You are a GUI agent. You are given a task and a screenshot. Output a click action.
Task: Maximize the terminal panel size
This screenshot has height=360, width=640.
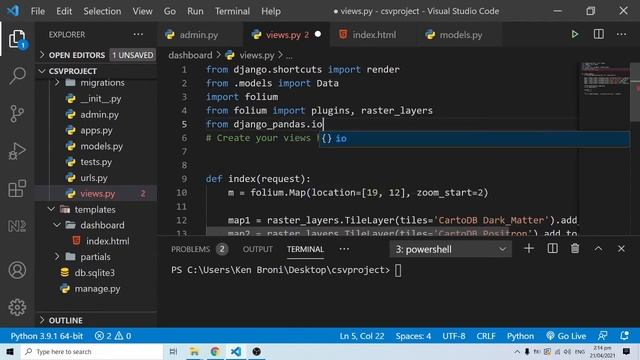(598, 249)
